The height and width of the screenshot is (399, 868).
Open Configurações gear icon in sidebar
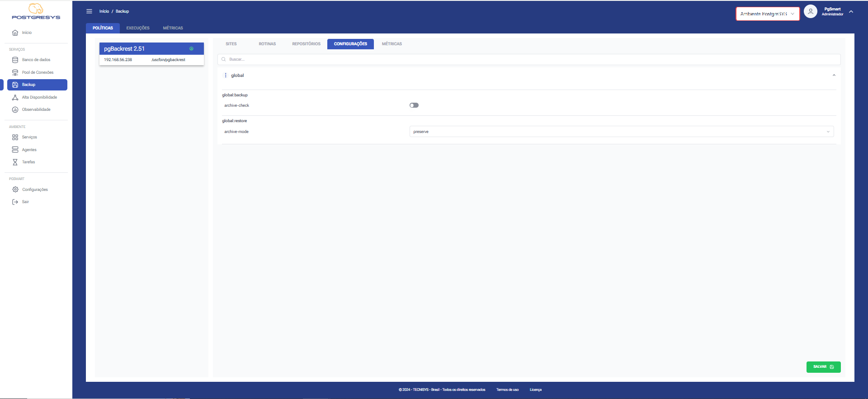(x=15, y=190)
